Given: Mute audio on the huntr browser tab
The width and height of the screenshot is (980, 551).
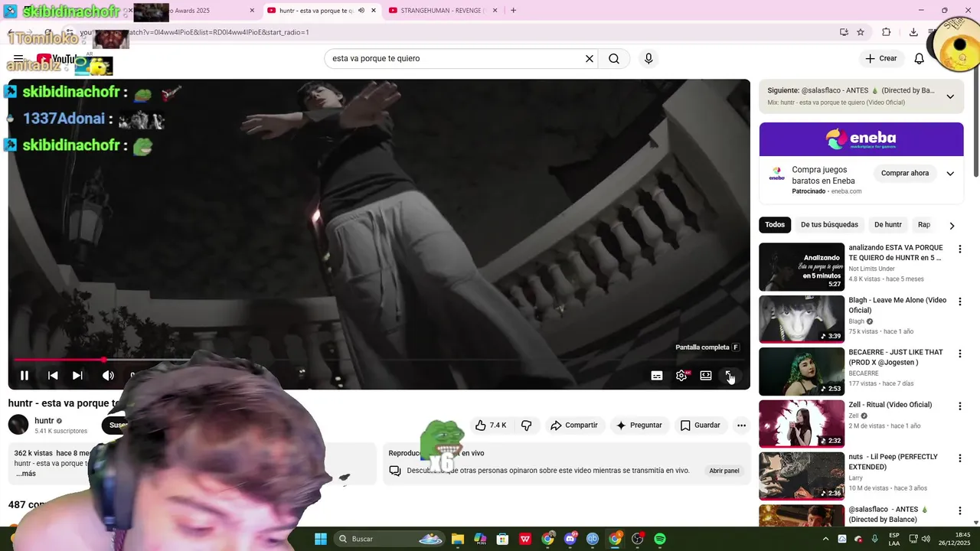Looking at the screenshot, I should [x=361, y=11].
